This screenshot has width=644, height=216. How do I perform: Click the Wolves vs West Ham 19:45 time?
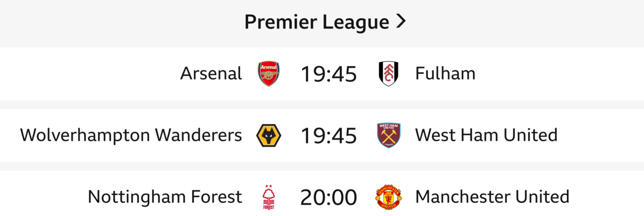[329, 136]
